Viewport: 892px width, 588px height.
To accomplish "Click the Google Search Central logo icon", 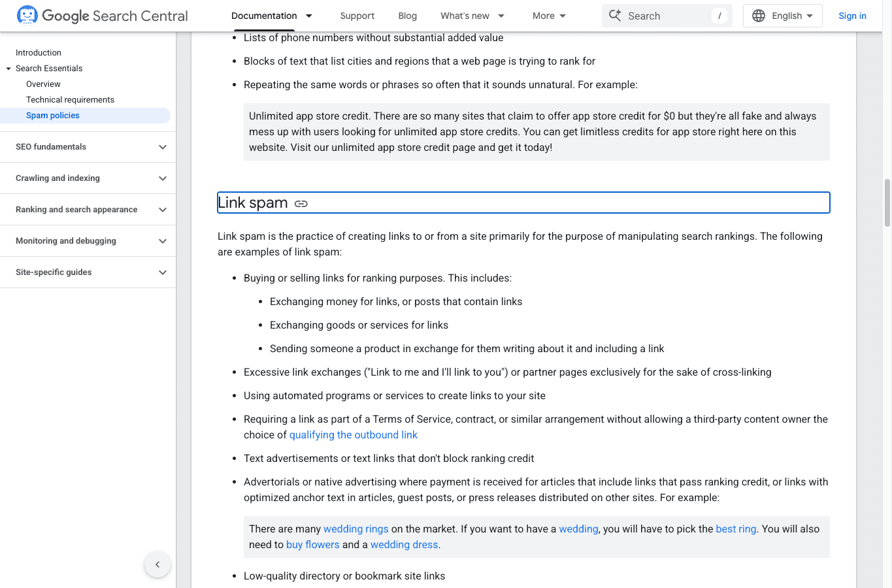I will (x=27, y=15).
